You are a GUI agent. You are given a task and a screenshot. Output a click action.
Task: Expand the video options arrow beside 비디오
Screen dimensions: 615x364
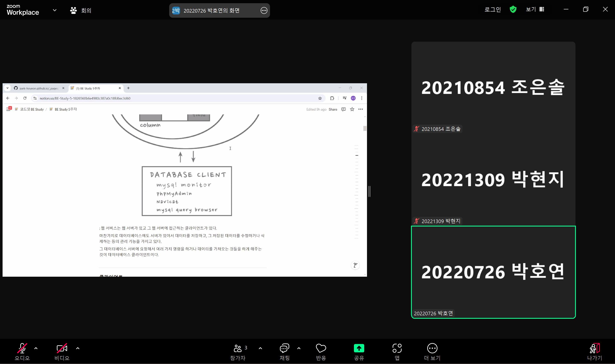tap(78, 348)
